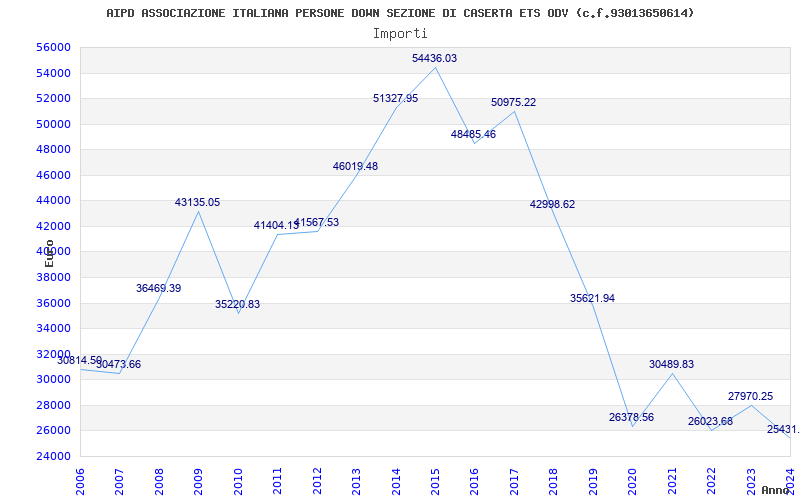800x500 pixels.
Task: Click the 46019.48 data label
Action: (356, 166)
